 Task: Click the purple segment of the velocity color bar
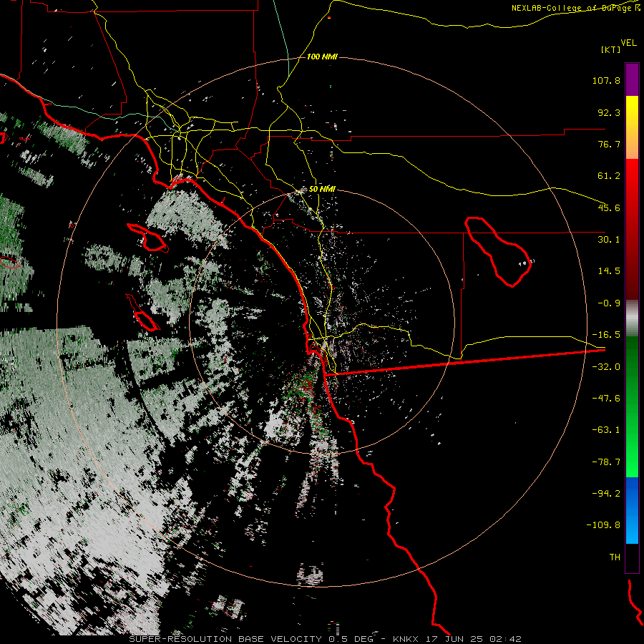[x=632, y=79]
